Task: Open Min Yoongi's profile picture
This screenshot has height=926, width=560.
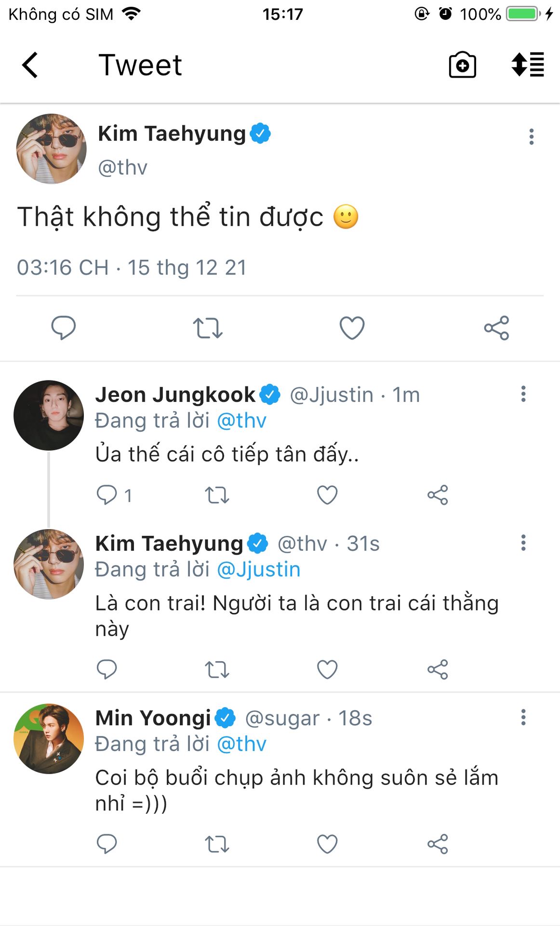Action: [49, 739]
